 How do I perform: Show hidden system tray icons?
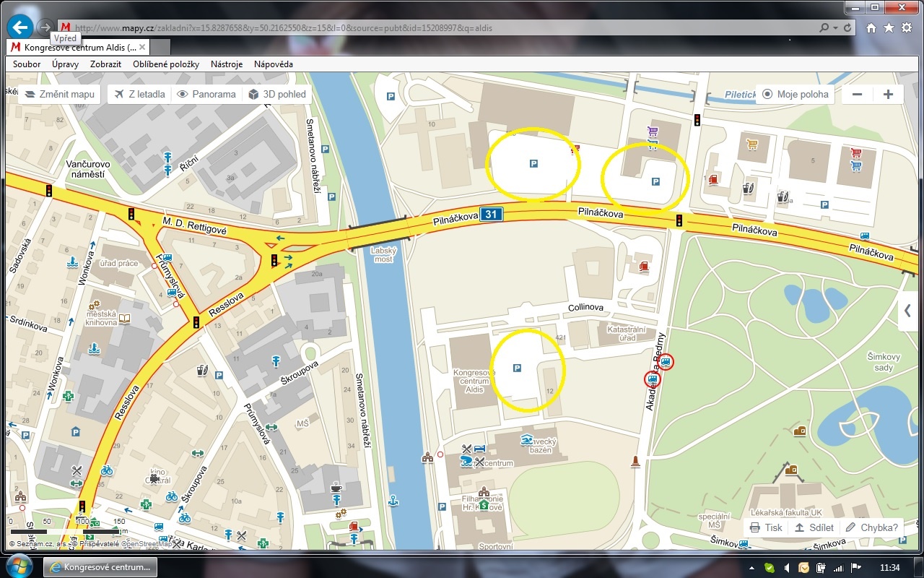click(751, 567)
